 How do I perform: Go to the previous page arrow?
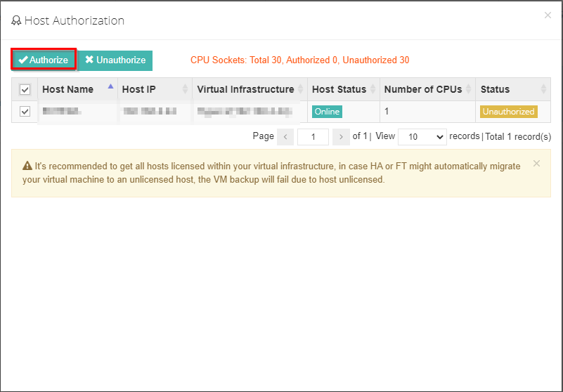pos(285,137)
